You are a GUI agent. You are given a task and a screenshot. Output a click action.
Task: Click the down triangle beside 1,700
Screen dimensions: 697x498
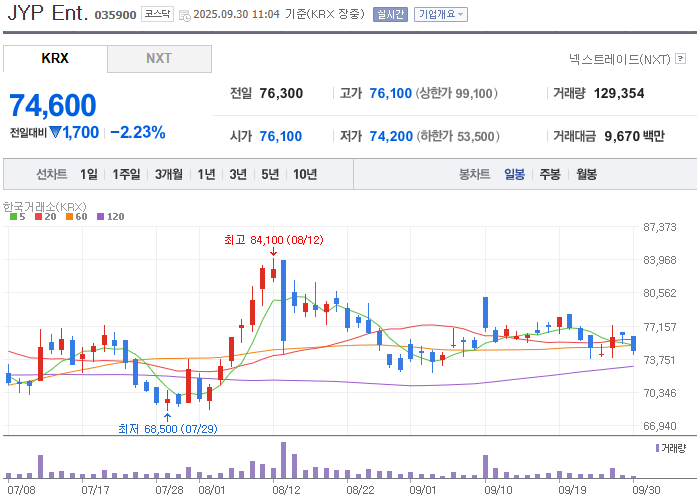[x=55, y=132]
